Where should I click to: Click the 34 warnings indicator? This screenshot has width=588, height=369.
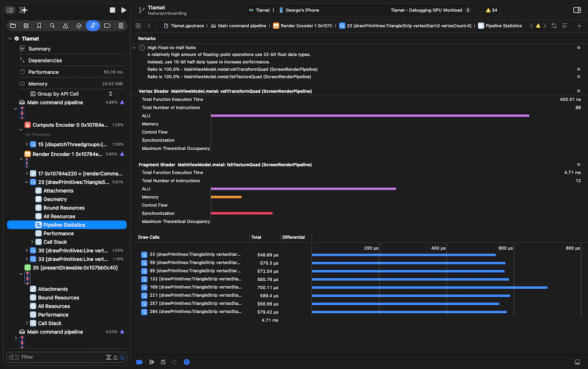pyautogui.click(x=491, y=10)
